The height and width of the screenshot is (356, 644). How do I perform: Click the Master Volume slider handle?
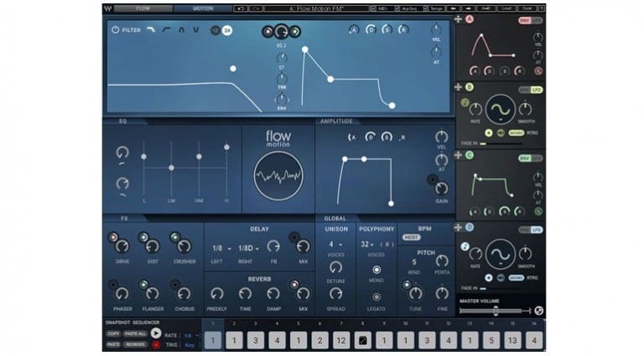coord(496,311)
